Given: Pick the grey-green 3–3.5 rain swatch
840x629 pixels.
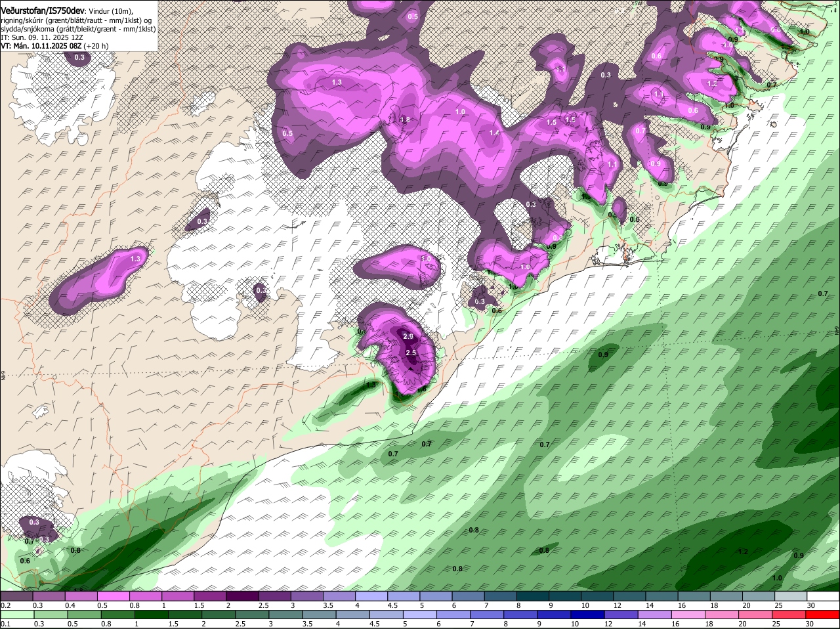Looking at the screenshot, I should [286, 615].
